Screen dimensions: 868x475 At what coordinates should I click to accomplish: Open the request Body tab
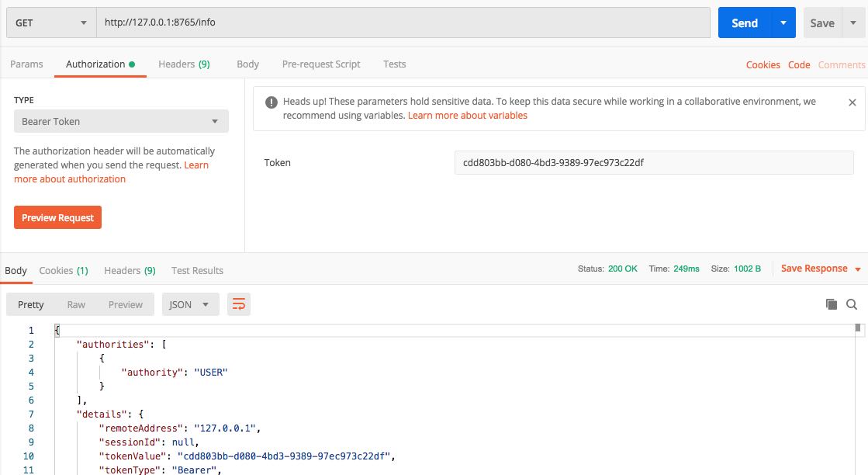click(x=247, y=64)
